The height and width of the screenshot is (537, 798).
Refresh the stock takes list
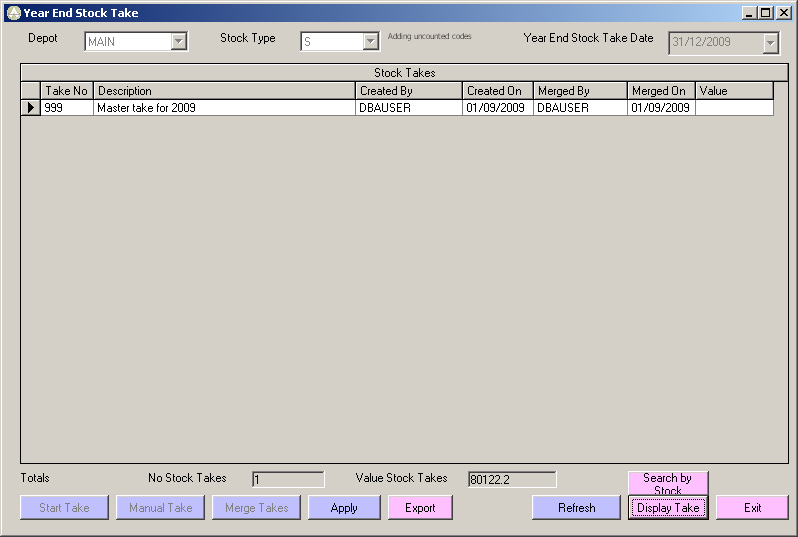click(577, 507)
